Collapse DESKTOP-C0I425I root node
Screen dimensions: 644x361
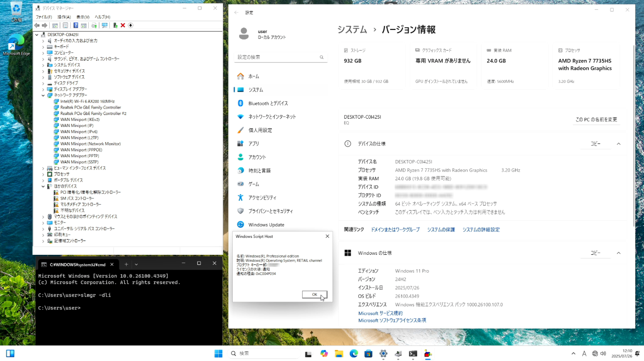[37, 34]
